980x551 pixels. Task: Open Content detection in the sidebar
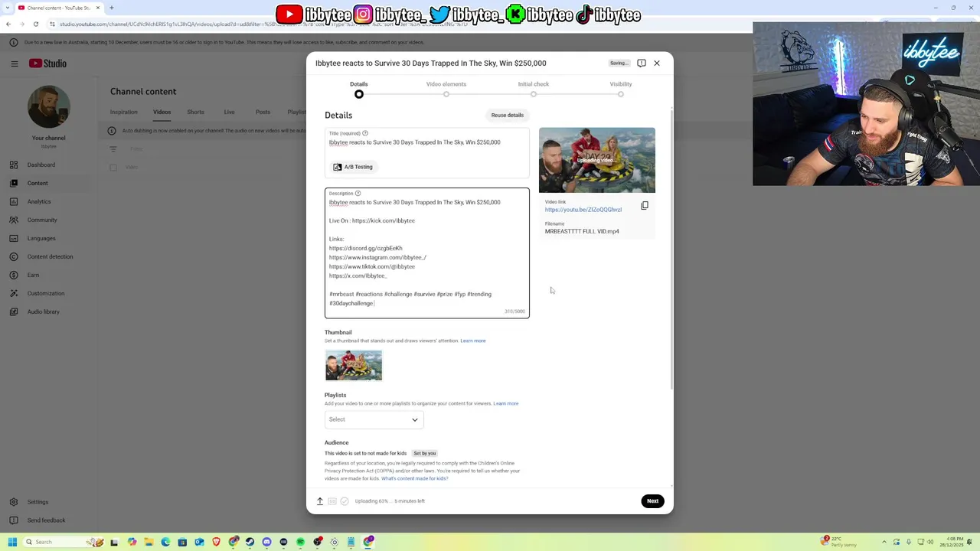point(50,256)
